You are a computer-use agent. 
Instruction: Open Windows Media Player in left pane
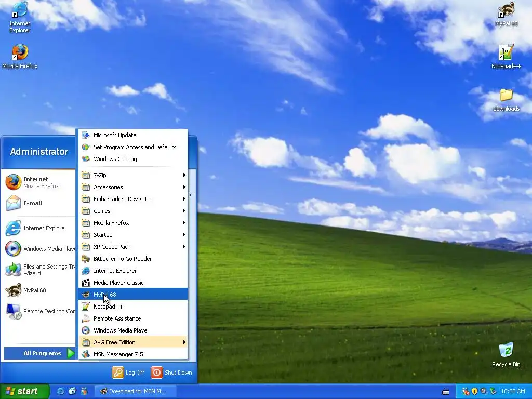tap(39, 249)
